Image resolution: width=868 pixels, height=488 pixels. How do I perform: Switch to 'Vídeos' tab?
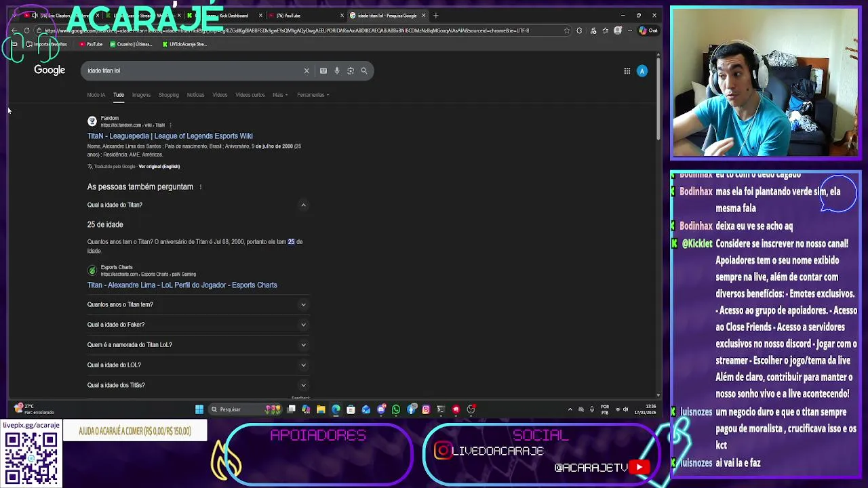(220, 95)
